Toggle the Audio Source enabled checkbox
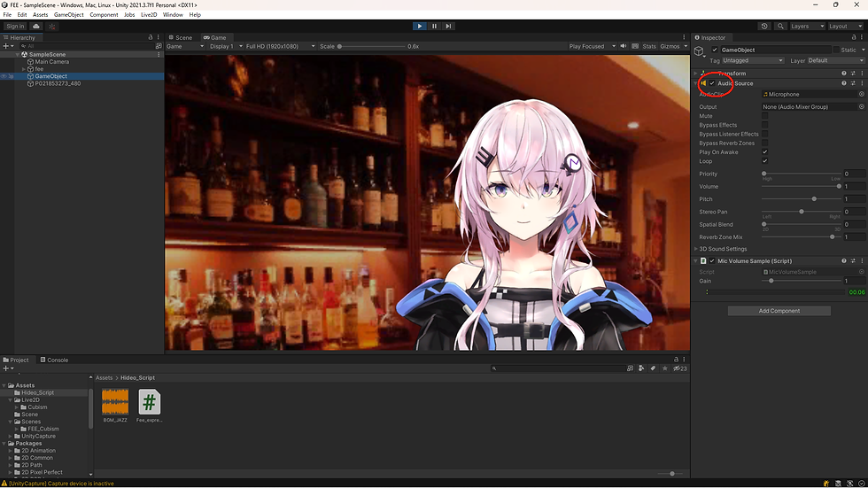 pos(712,83)
